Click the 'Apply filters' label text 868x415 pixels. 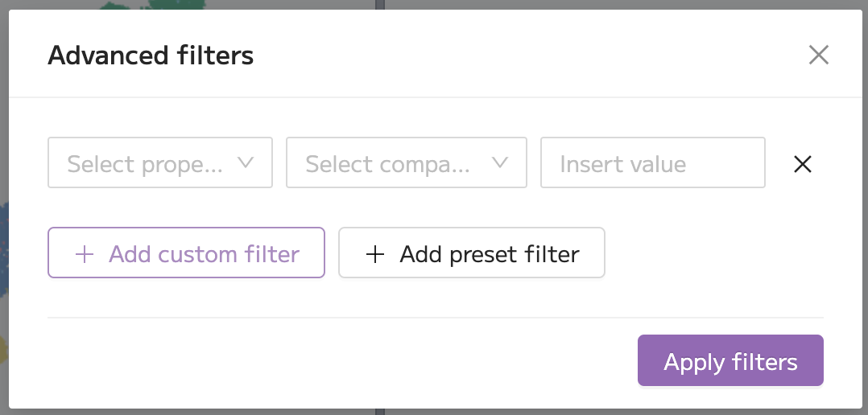click(730, 362)
